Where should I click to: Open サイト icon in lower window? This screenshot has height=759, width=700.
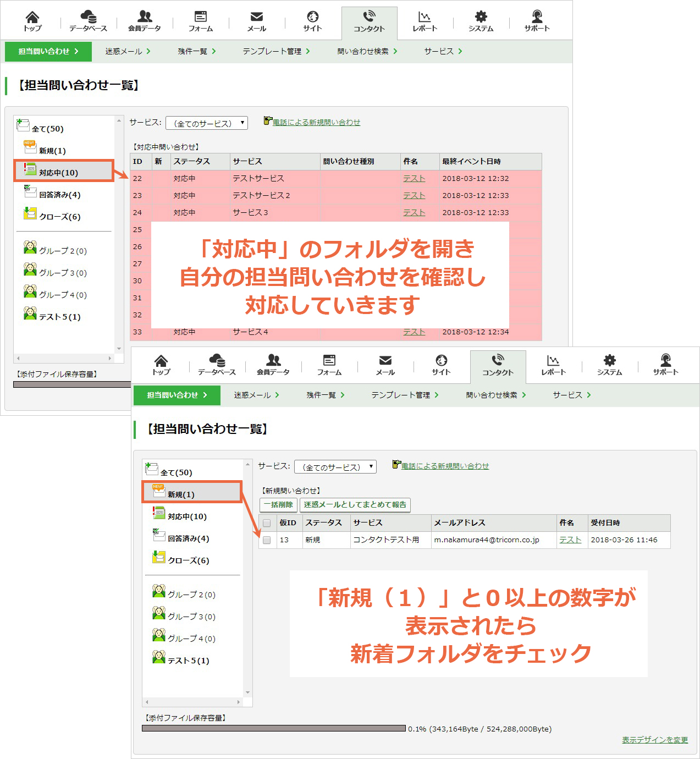click(x=441, y=365)
